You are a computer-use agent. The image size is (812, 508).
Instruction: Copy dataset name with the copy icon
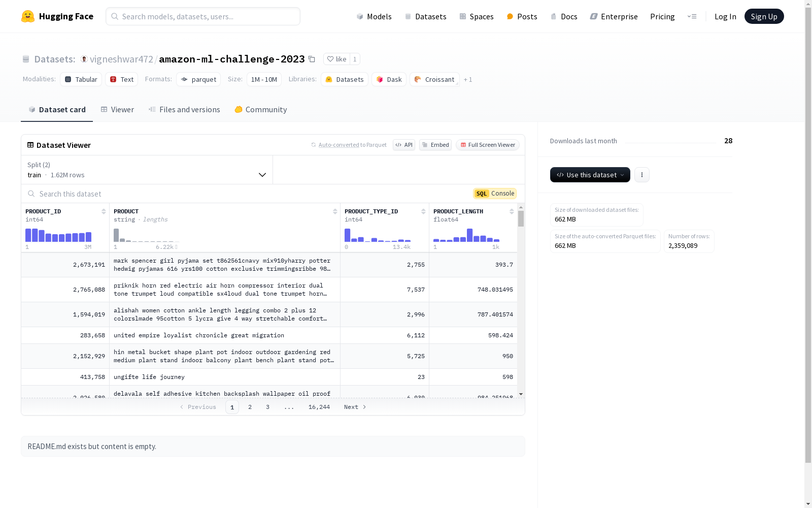[312, 59]
